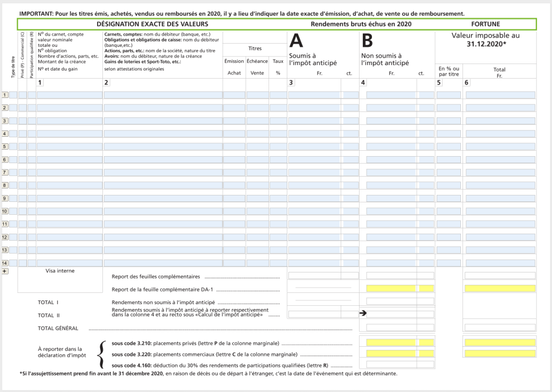Image resolution: width=552 pixels, height=392 pixels.
Task: Click the plus button to add a row
Action: pyautogui.click(x=5, y=271)
